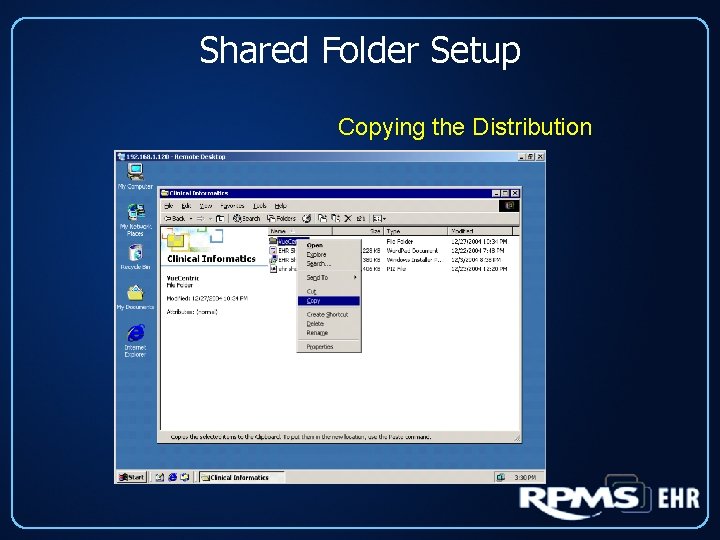Sort by the Type column header
Image resolution: width=720 pixels, height=540 pixels.
[x=416, y=231]
